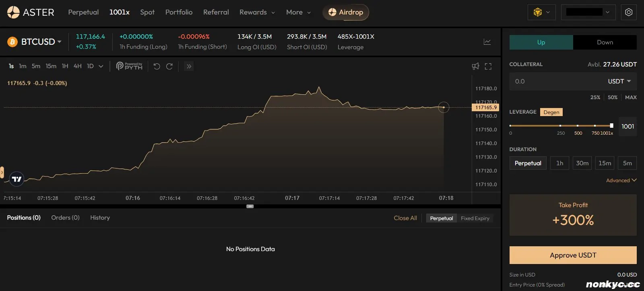
Task: Open the settings hexagon icon
Action: [x=629, y=12]
